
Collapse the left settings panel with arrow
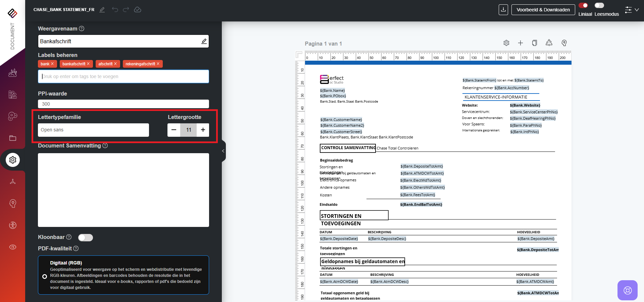pyautogui.click(x=223, y=151)
